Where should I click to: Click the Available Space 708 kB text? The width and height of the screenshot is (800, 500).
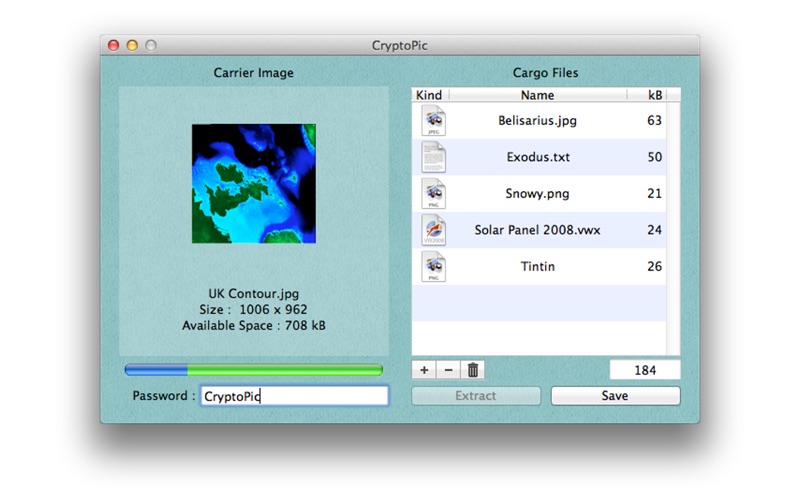coord(254,326)
